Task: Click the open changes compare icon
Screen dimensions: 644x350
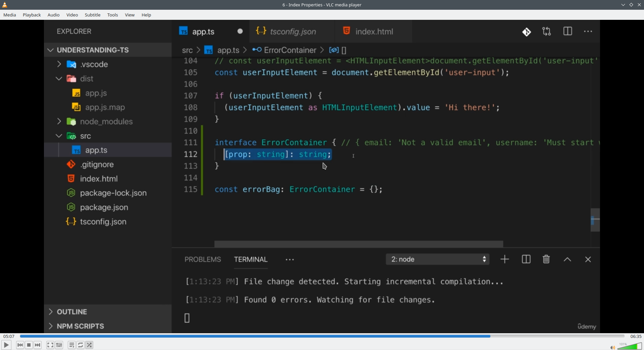Action: [x=547, y=32]
